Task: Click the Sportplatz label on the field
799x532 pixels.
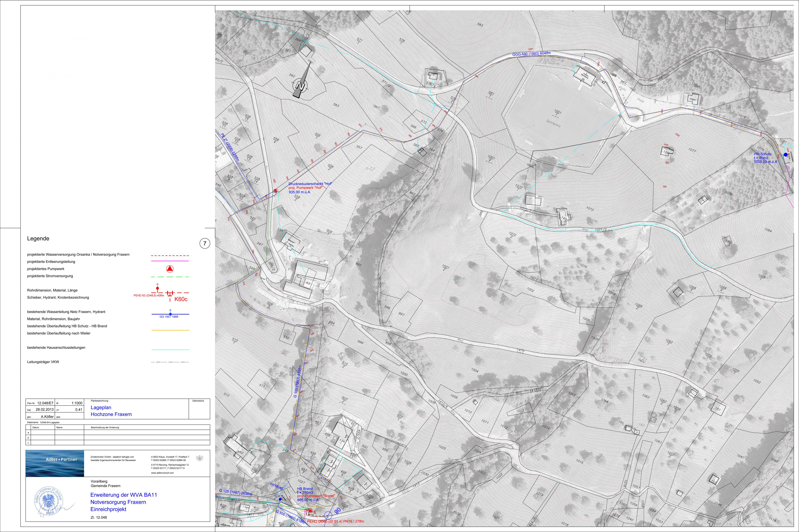Action: tap(553, 123)
